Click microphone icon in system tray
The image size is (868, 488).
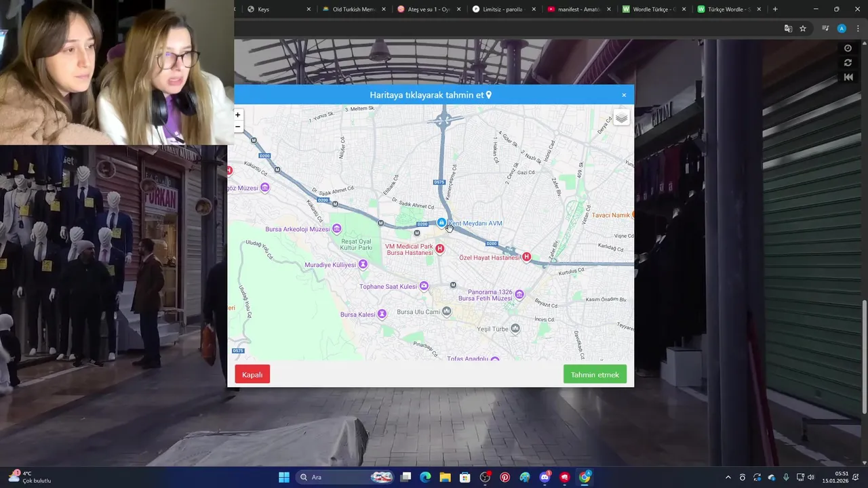click(x=786, y=477)
